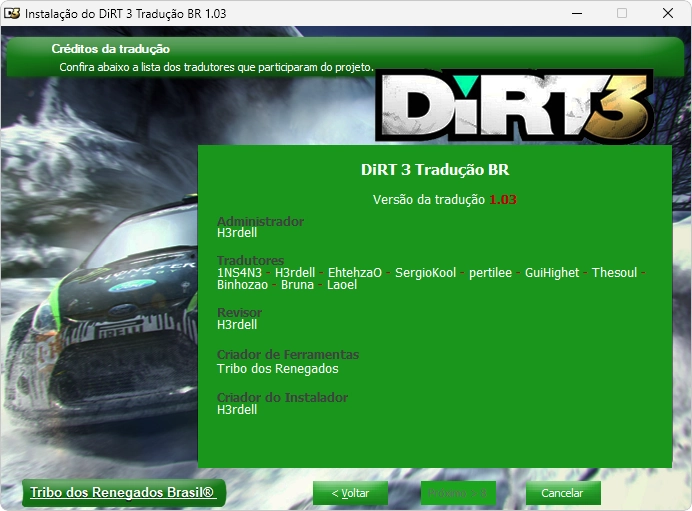Click the DiRT 3 logo image
Screen dimensions: 692x511
pyautogui.click(x=514, y=106)
